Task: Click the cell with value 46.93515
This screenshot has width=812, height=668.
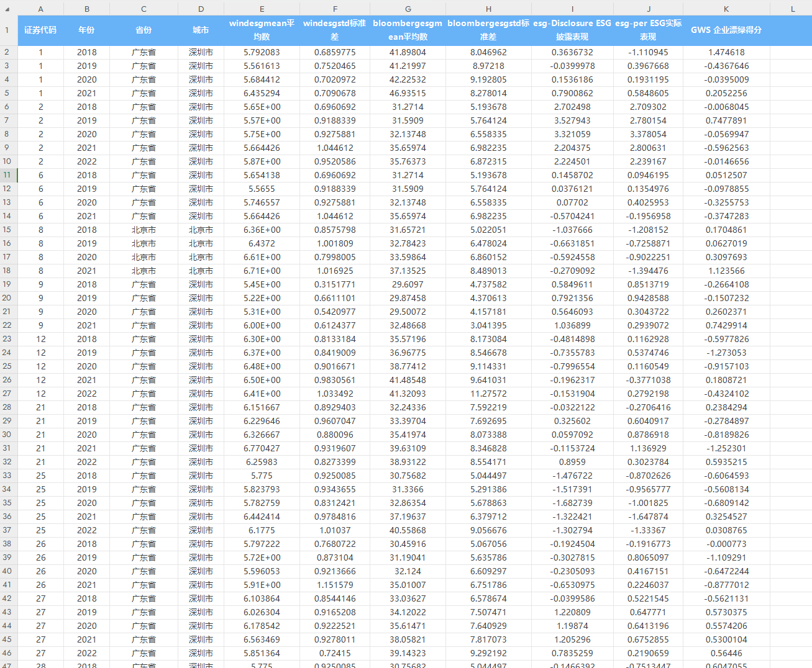Action: 408,93
